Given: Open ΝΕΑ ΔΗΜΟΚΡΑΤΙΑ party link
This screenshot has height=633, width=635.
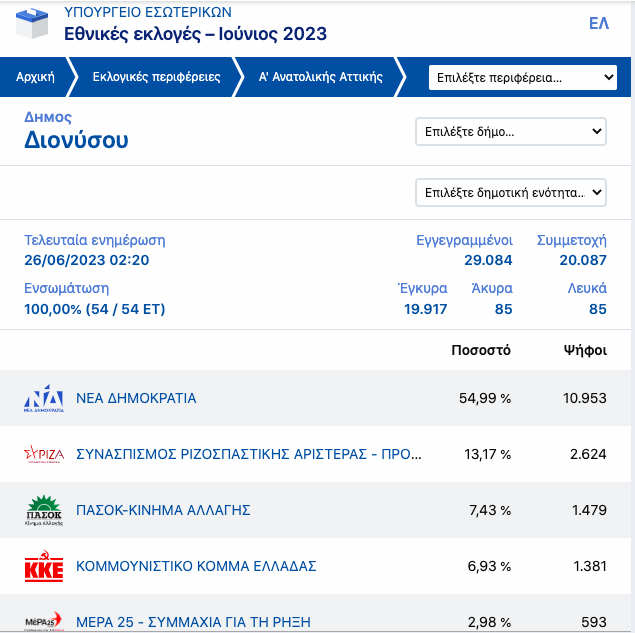Looking at the screenshot, I should tap(136, 398).
